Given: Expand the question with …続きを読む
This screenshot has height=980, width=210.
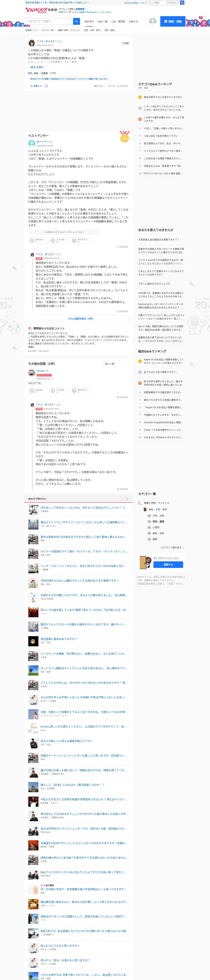Looking at the screenshot, I should [37, 67].
